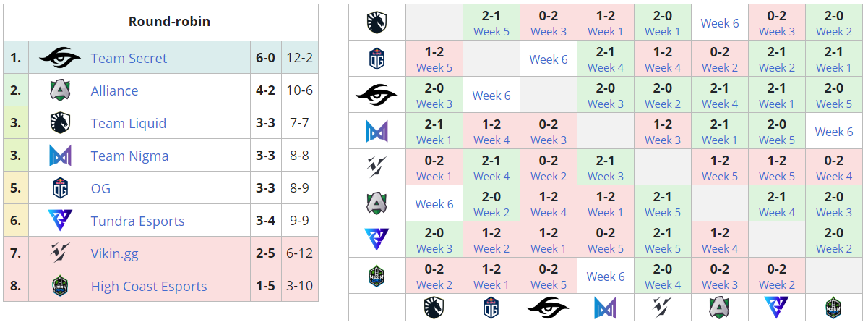Open the Team Secret name link

[x=129, y=58]
